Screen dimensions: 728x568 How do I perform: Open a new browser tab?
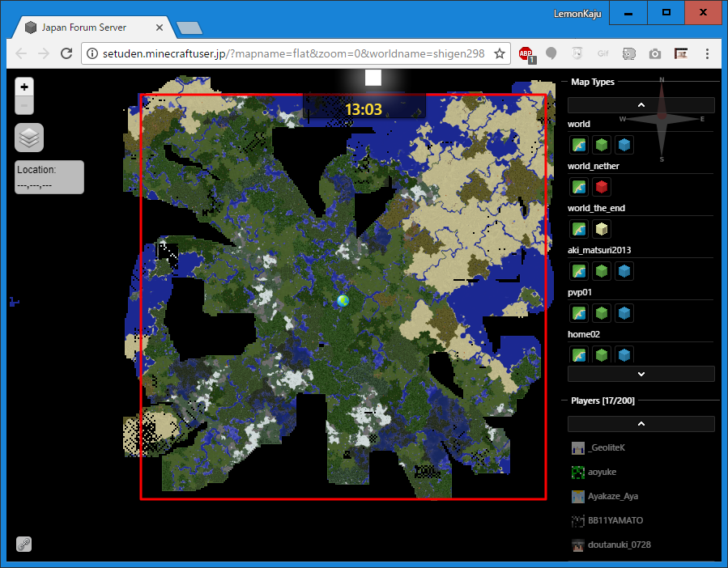pos(189,28)
